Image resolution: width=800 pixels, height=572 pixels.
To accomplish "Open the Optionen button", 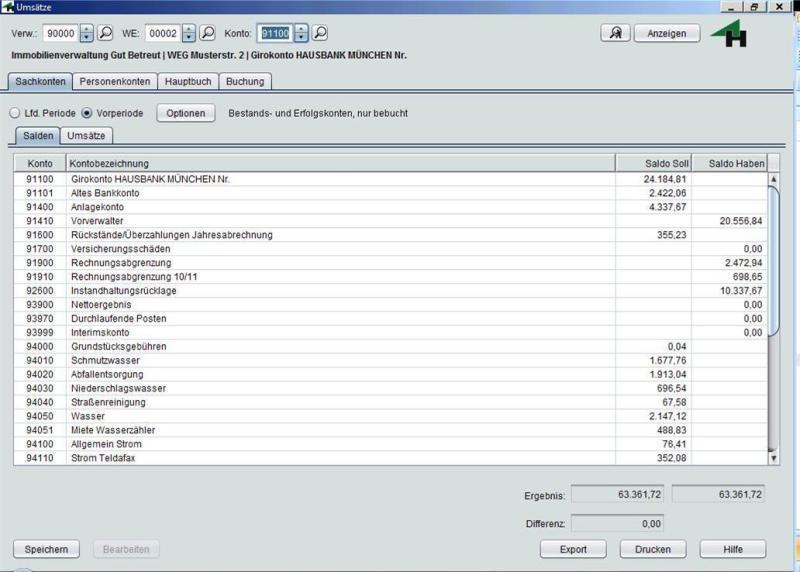I will click(186, 113).
